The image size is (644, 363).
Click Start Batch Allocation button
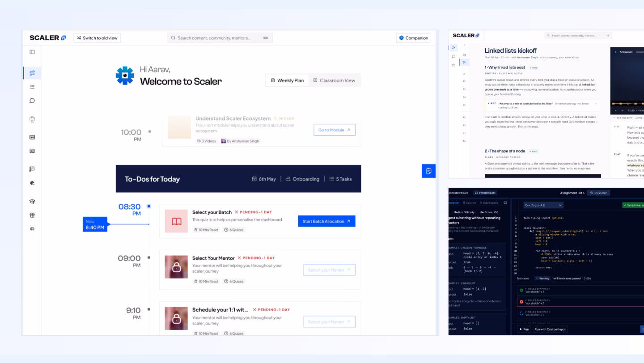point(326,221)
